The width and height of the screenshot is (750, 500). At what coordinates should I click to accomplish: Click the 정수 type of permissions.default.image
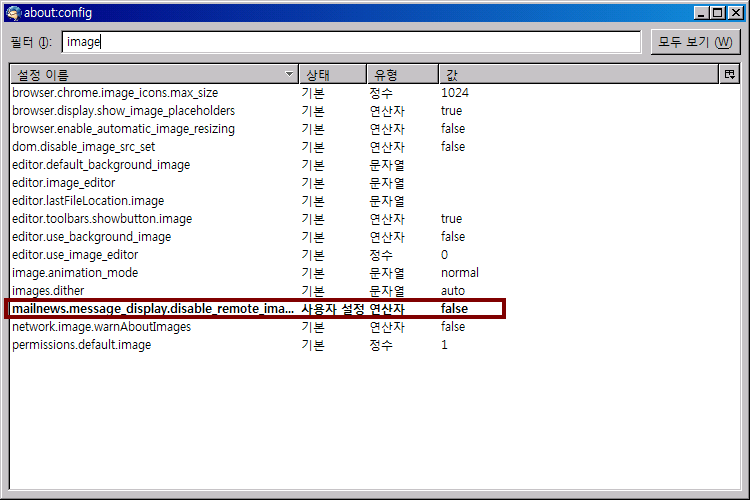tap(381, 345)
